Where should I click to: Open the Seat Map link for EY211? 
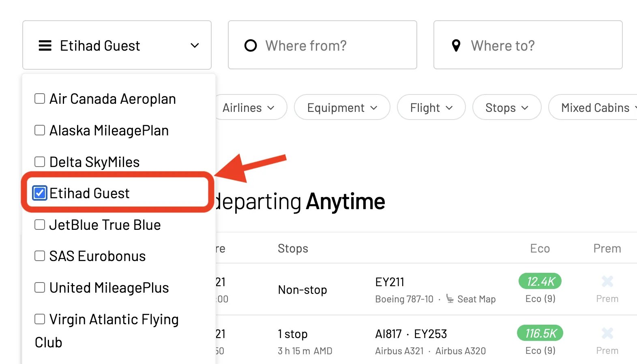tap(476, 299)
